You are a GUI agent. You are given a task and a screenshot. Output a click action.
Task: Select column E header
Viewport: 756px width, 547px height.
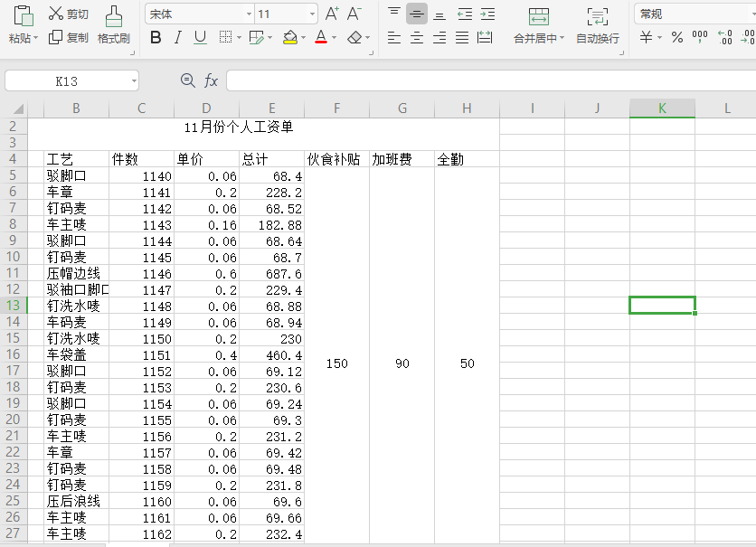pos(272,108)
